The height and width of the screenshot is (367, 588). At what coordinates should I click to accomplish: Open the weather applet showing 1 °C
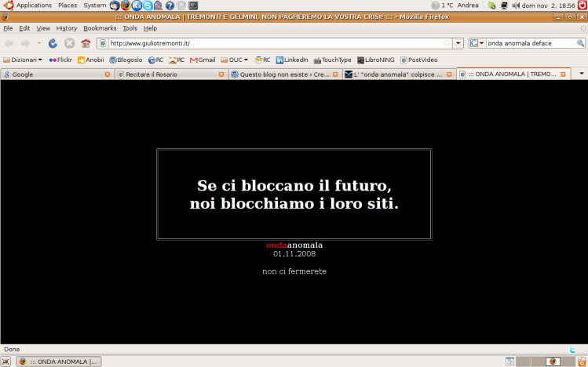[x=442, y=5]
